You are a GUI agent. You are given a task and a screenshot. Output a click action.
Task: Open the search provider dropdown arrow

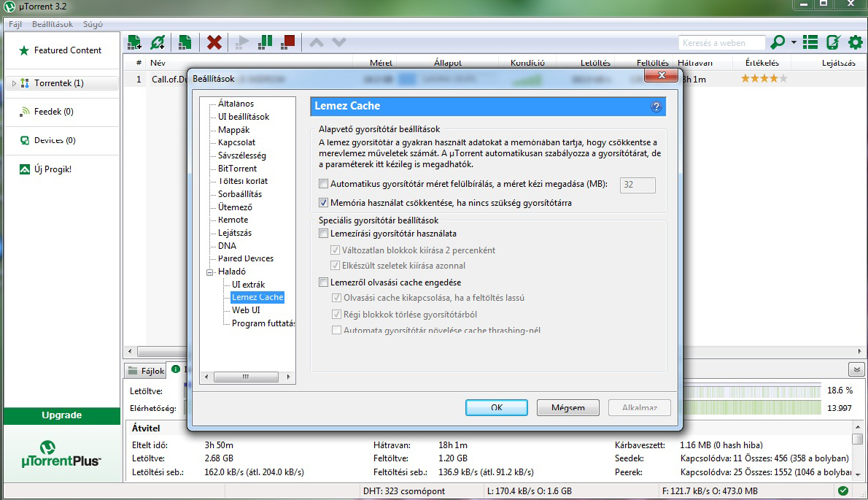click(794, 42)
